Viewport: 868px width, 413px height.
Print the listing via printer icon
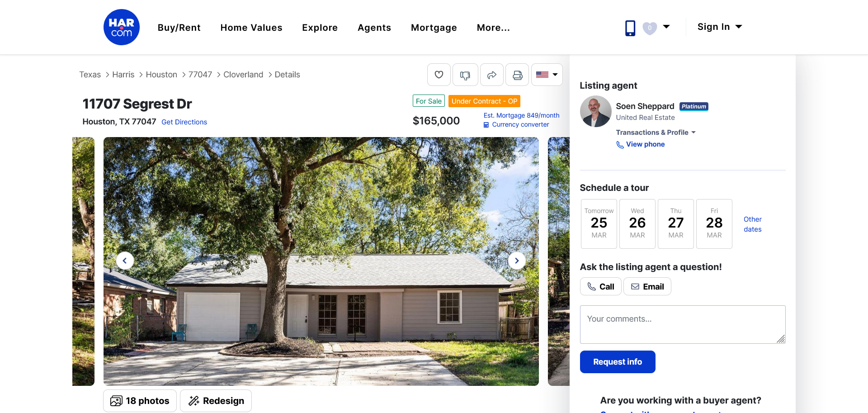(x=518, y=75)
